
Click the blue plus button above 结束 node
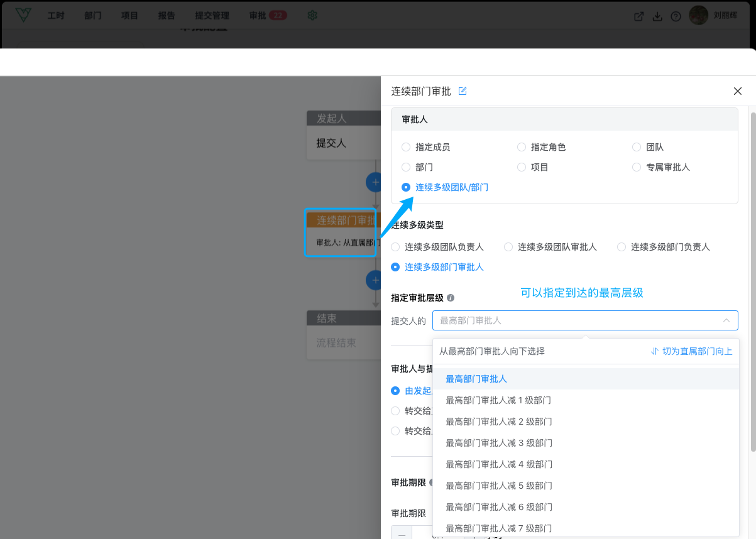(x=375, y=280)
